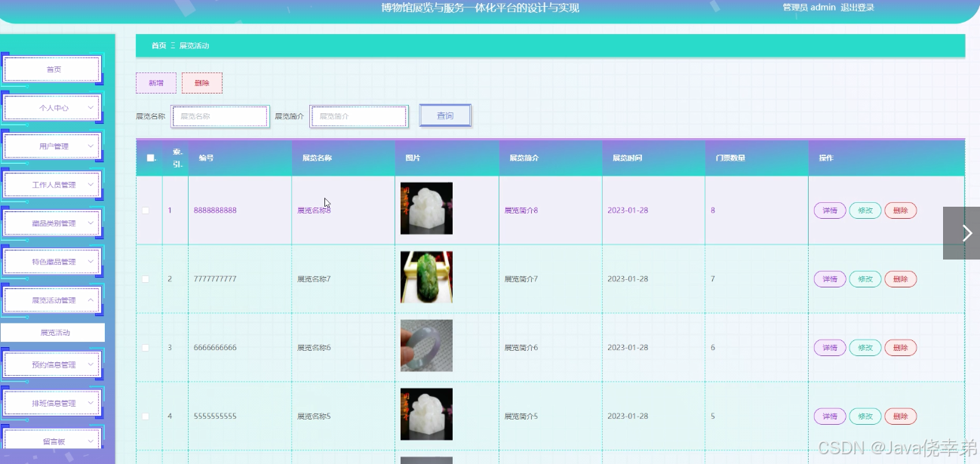The image size is (980, 464).
Task: Open 详情 for 展览名称5
Action: [x=830, y=416]
